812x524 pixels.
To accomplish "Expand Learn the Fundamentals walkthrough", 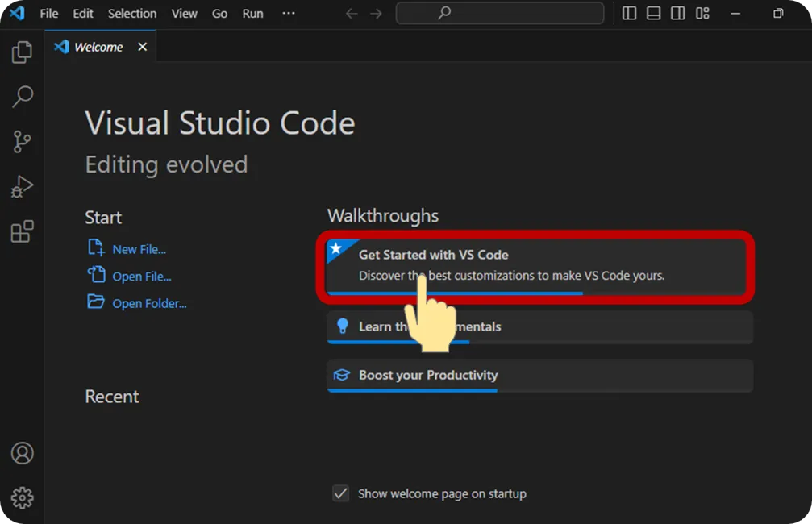I will [x=539, y=326].
